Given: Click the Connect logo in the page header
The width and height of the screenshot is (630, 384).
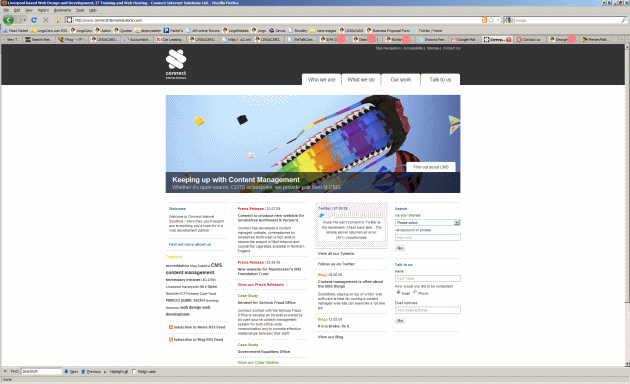Looking at the screenshot, I should pos(176,64).
